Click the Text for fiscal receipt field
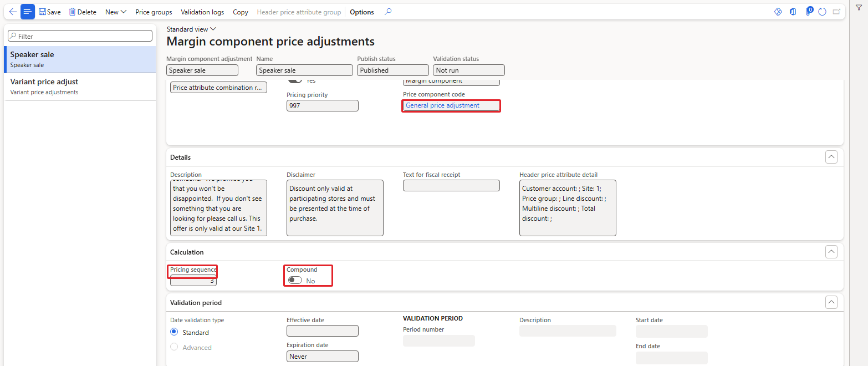This screenshot has height=366, width=868. pos(451,185)
